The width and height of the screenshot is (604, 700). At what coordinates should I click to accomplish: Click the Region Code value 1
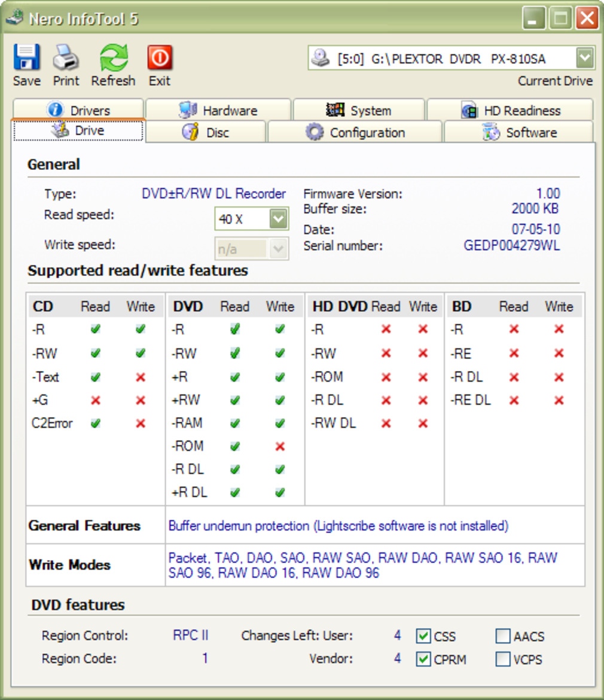tap(205, 658)
